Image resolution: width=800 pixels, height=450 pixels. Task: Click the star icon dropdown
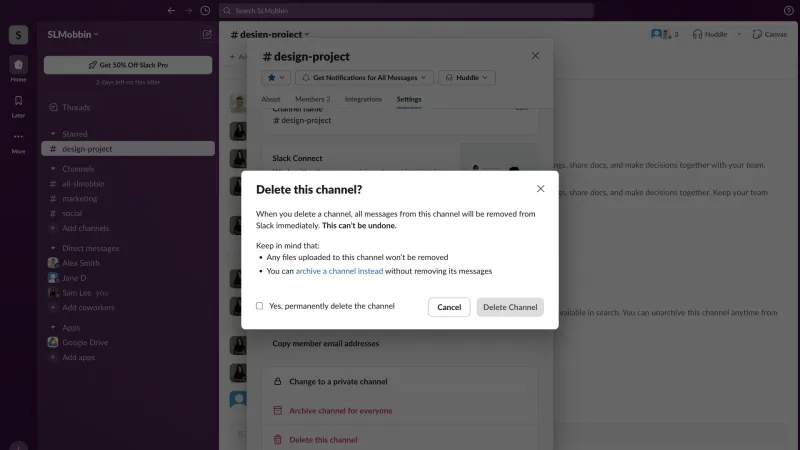tap(276, 78)
